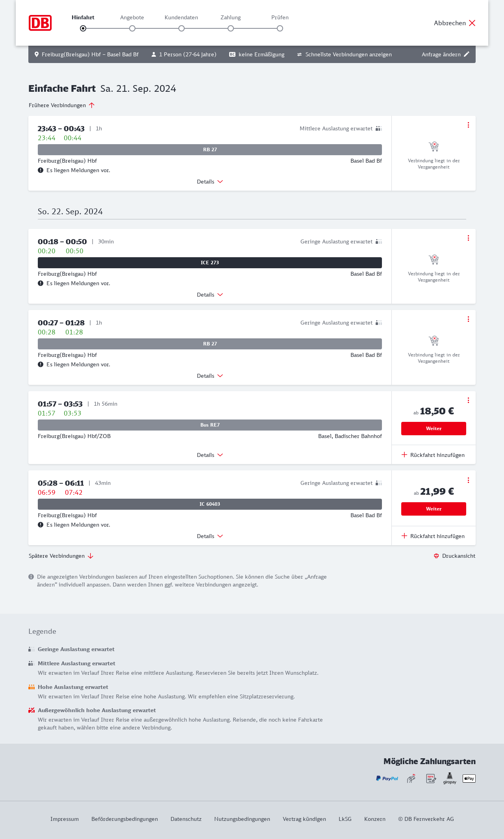
Task: Load Spätere Verbindungen
Action: (x=61, y=556)
